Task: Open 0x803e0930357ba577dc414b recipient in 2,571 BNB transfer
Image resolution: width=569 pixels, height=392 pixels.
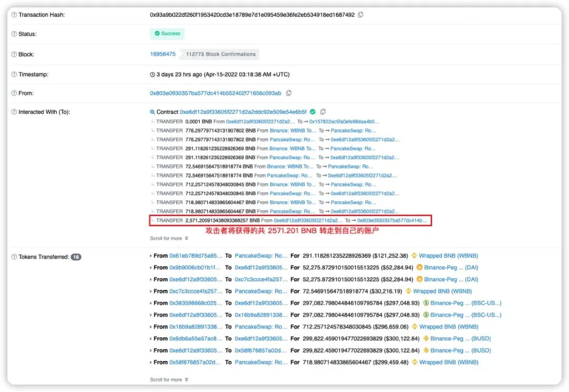Action: point(392,220)
